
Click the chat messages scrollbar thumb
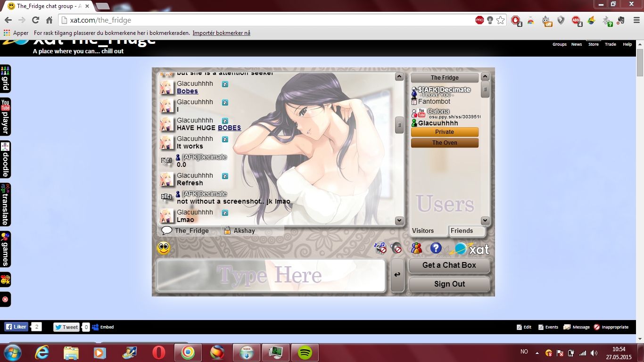point(399,125)
